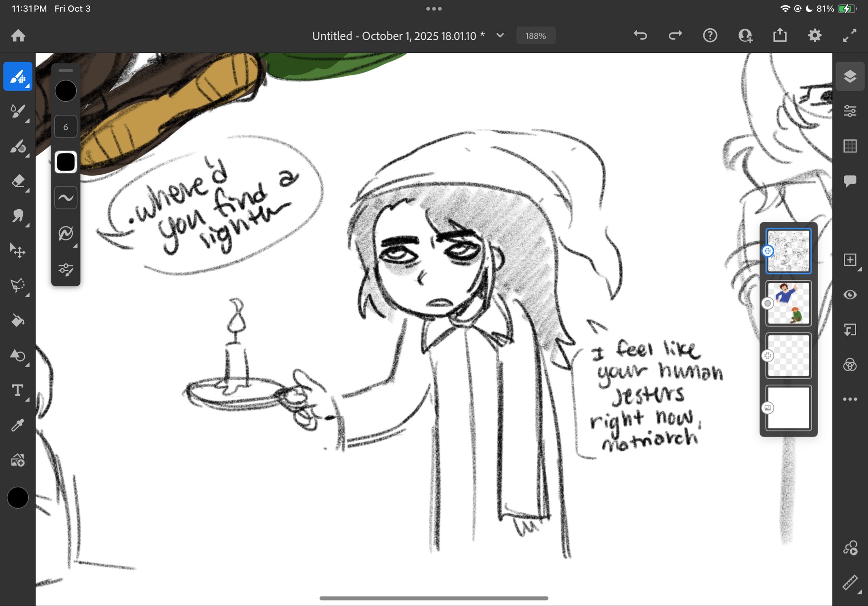Image resolution: width=868 pixels, height=606 pixels.
Task: Select the Pixel Brush tool
Action: coord(18,77)
